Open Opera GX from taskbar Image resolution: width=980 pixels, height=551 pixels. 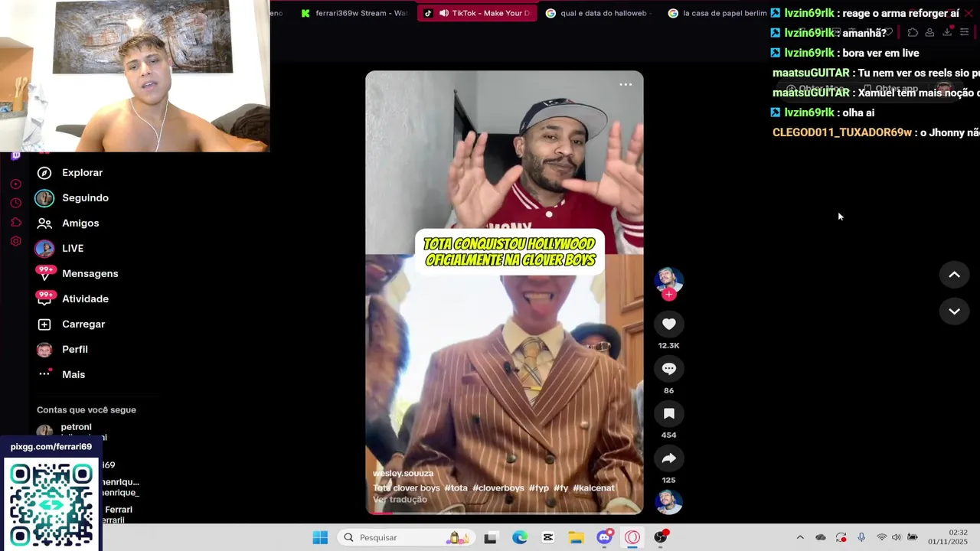[632, 537]
